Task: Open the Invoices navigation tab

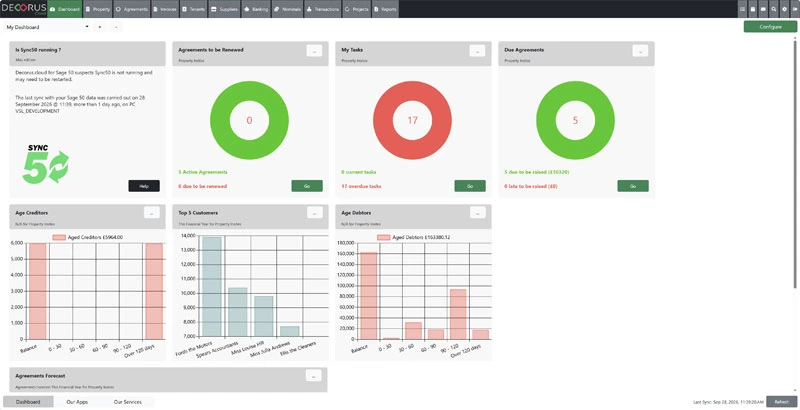Action: pyautogui.click(x=165, y=9)
